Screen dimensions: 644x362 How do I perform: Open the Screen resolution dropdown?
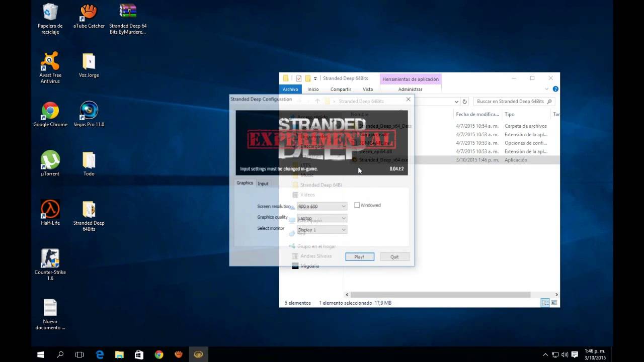(x=322, y=206)
